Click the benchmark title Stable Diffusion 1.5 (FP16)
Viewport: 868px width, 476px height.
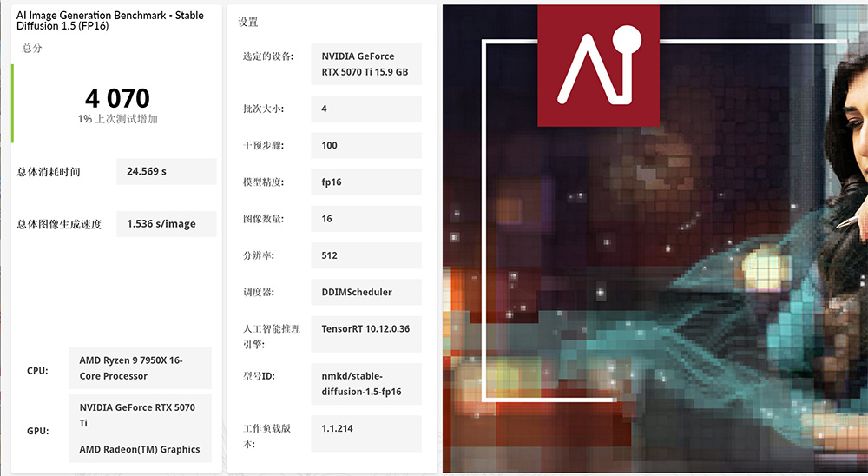click(110, 20)
